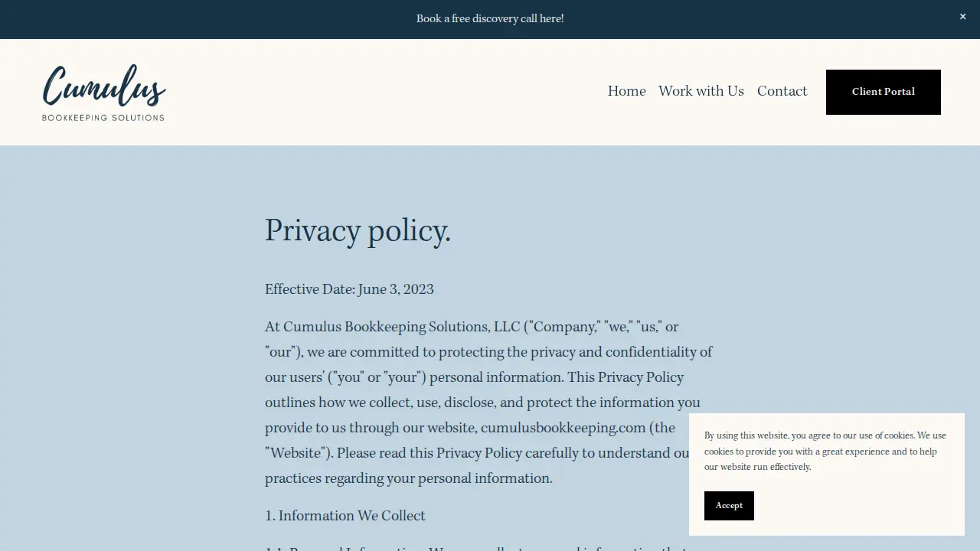Click the Cumulus script logo
Viewport: 980px width, 551px height.
coord(104,86)
